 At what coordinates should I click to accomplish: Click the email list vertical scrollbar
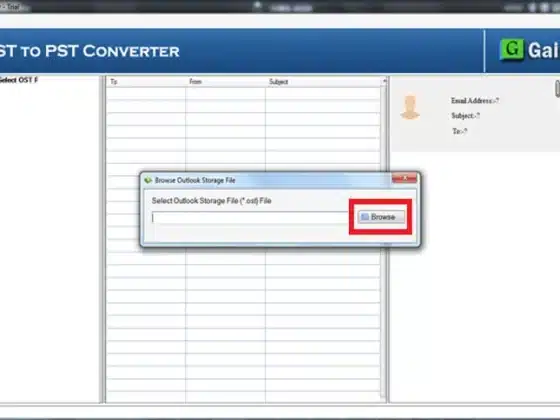point(384,239)
